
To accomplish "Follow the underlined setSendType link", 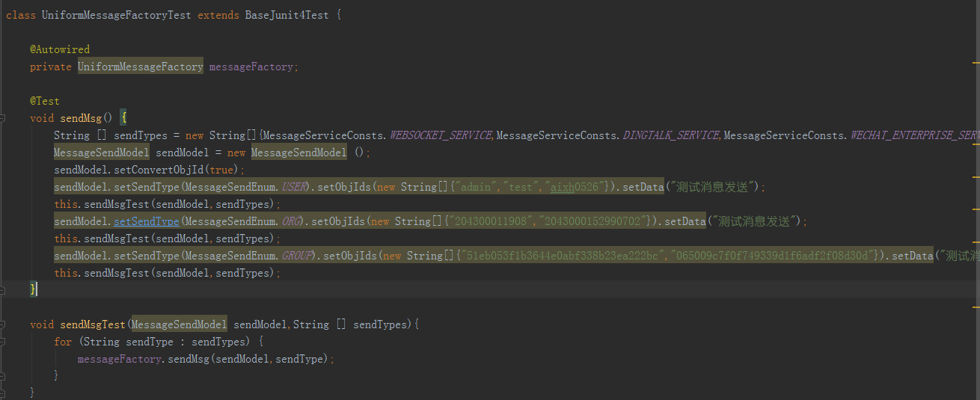I will (146, 221).
